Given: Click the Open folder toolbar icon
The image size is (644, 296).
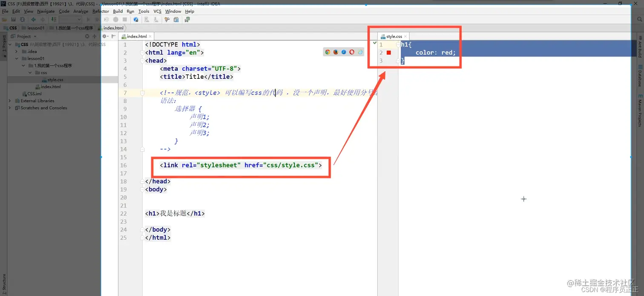Looking at the screenshot, I should point(4,20).
